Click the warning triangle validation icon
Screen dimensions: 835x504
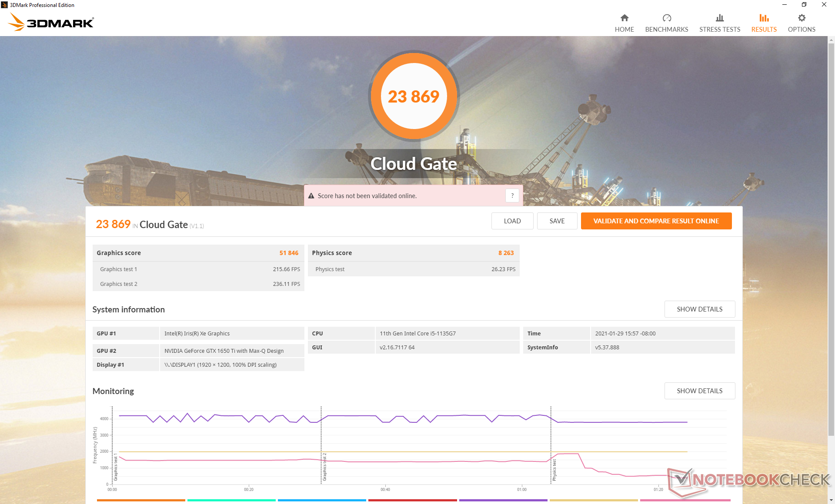coord(311,196)
